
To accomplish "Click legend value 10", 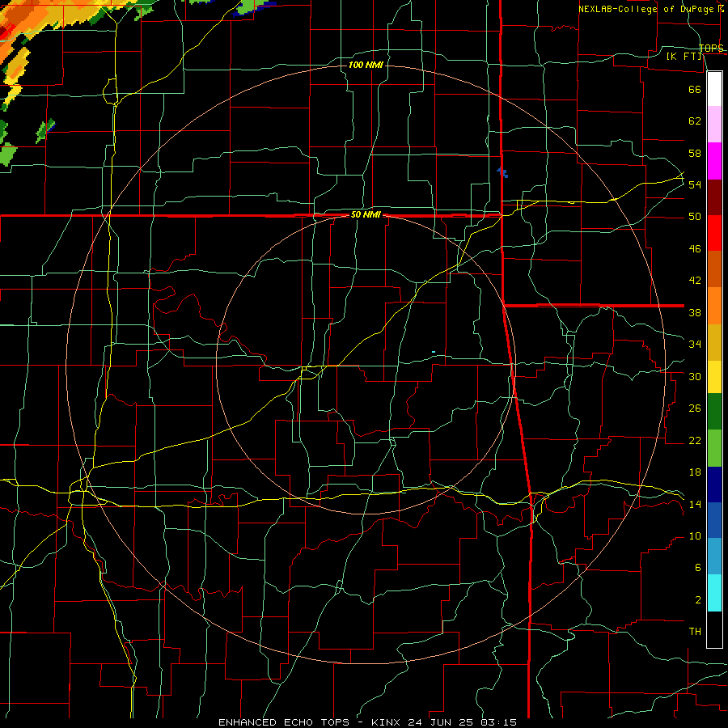I will [695, 535].
